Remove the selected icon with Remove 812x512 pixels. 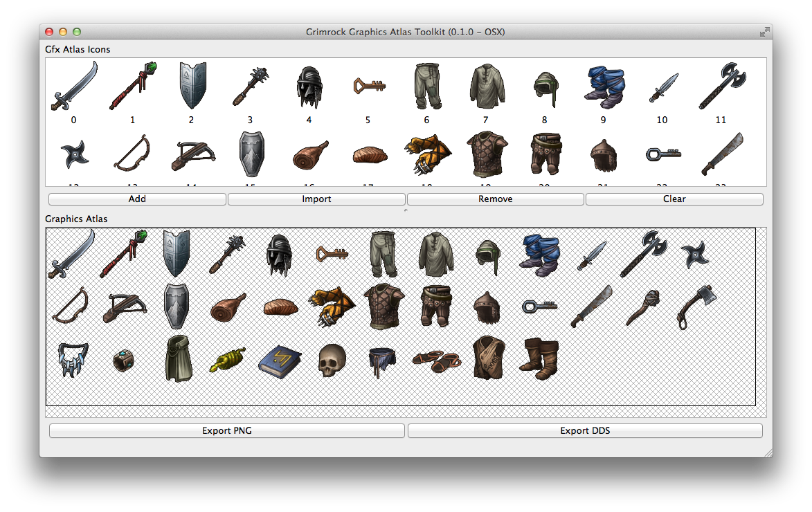pyautogui.click(x=495, y=199)
